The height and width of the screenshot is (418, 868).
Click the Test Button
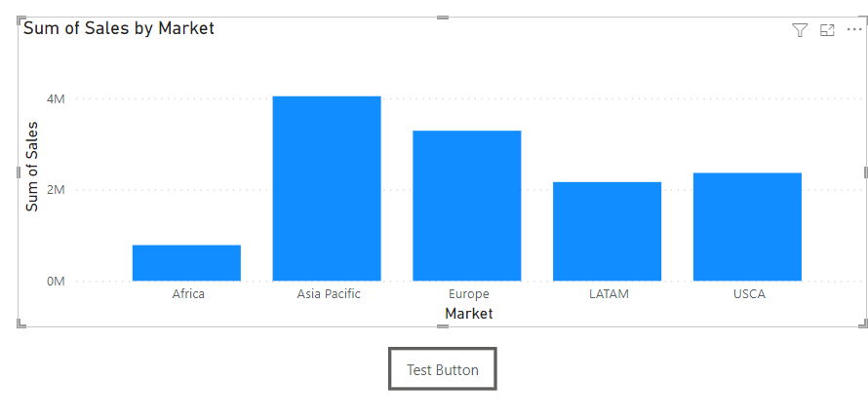tap(443, 370)
